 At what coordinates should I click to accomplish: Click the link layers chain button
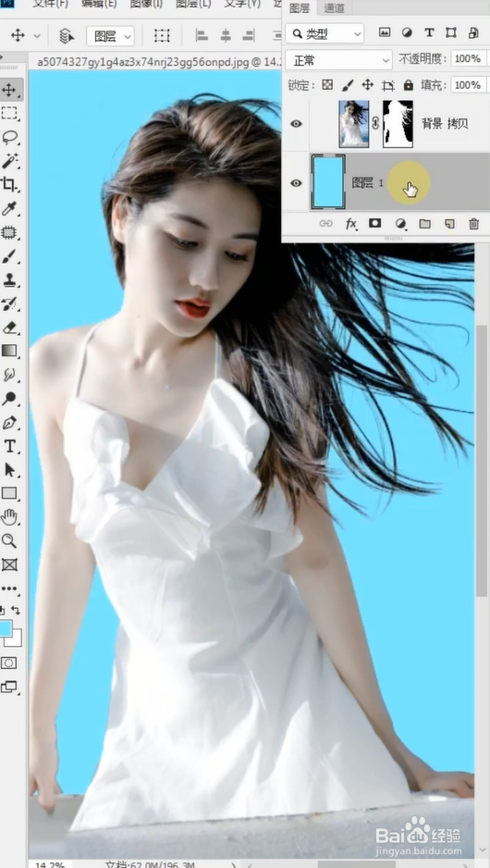325,223
